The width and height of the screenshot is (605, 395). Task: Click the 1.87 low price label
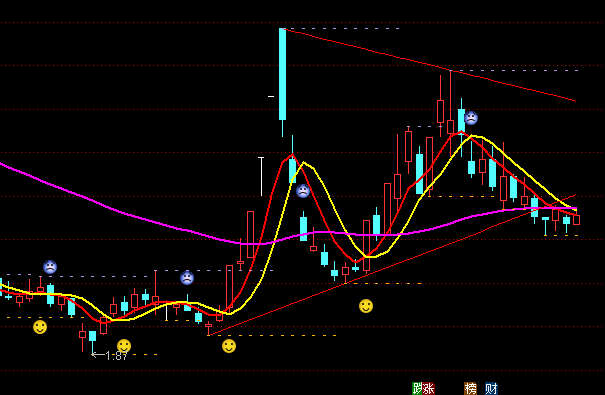110,355
